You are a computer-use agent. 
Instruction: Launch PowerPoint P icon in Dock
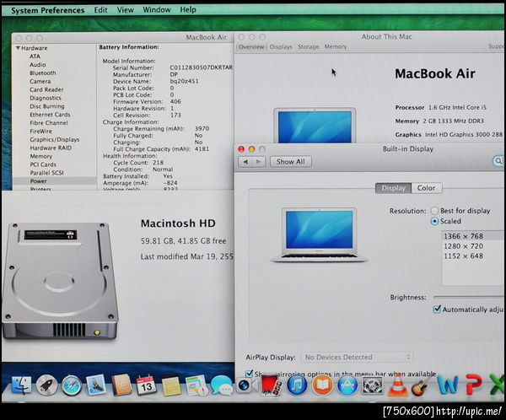click(x=474, y=385)
